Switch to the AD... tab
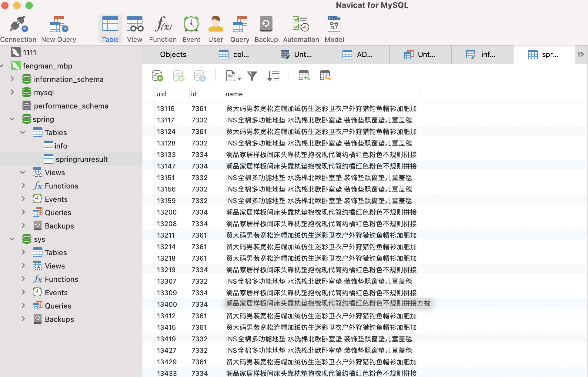The height and width of the screenshot is (377, 588). 359,55
